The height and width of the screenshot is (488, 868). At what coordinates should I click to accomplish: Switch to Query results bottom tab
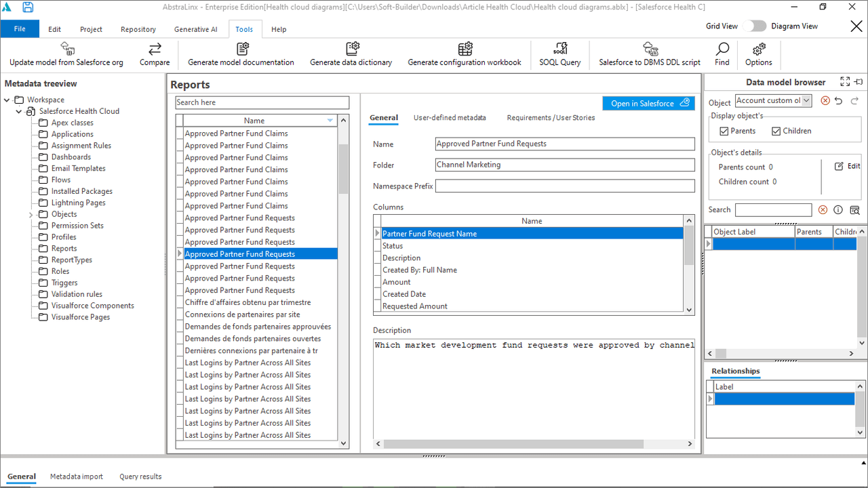[x=140, y=476]
